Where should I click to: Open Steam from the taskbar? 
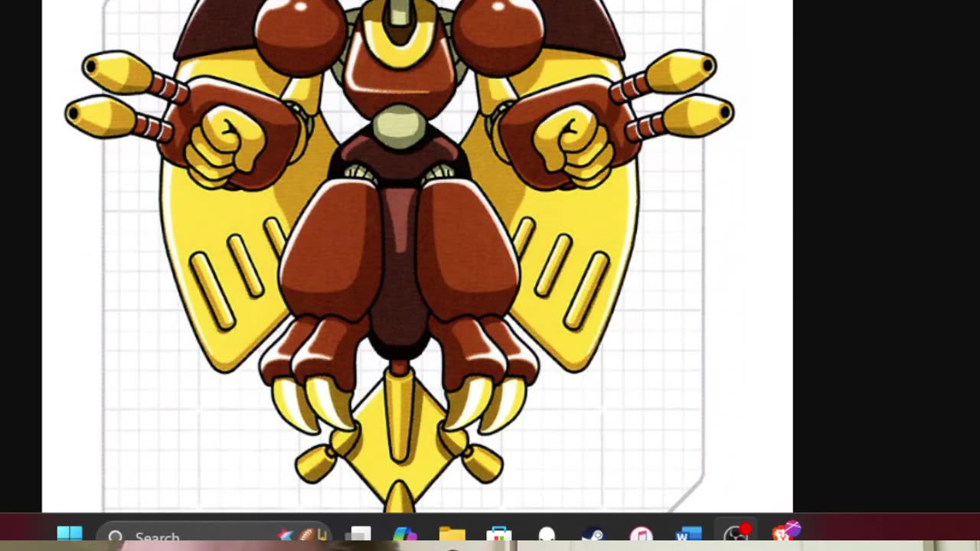click(x=593, y=534)
